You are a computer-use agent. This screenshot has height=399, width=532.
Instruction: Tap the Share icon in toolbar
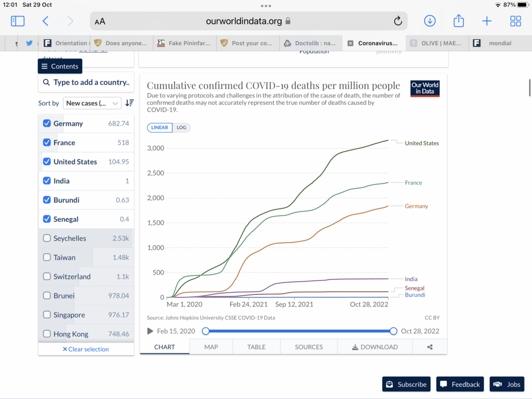(459, 21)
